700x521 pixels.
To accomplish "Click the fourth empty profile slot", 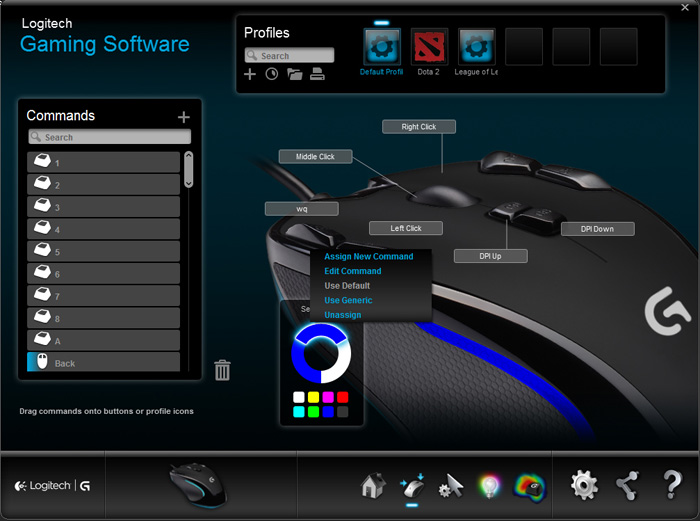I will [524, 47].
